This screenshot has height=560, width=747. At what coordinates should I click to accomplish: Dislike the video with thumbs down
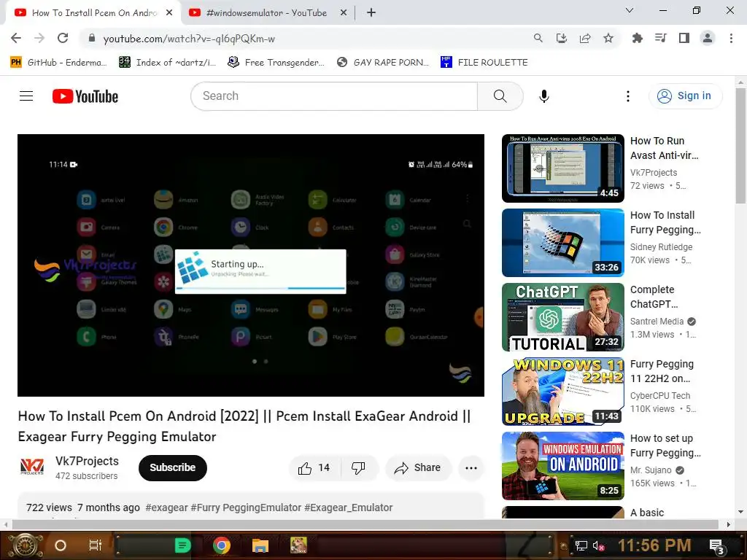click(x=359, y=467)
